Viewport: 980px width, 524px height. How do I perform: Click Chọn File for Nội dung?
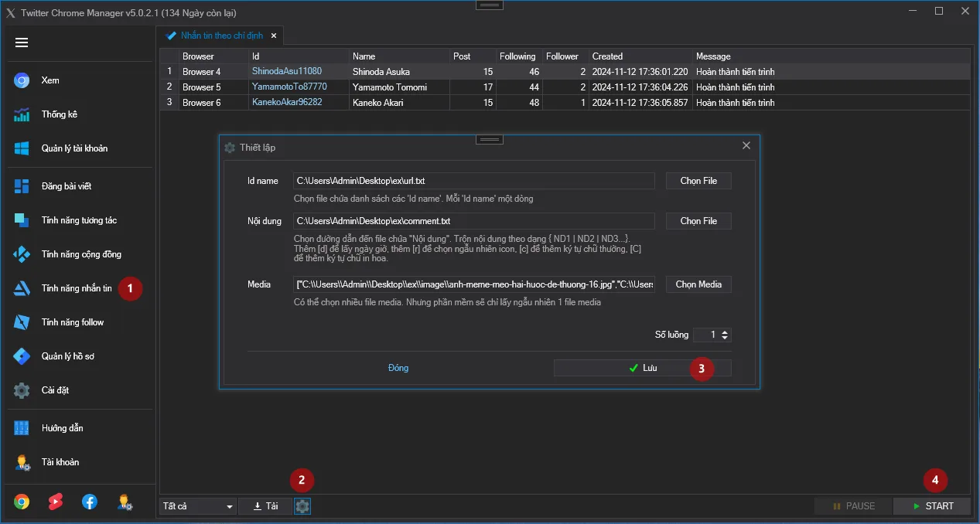click(698, 221)
